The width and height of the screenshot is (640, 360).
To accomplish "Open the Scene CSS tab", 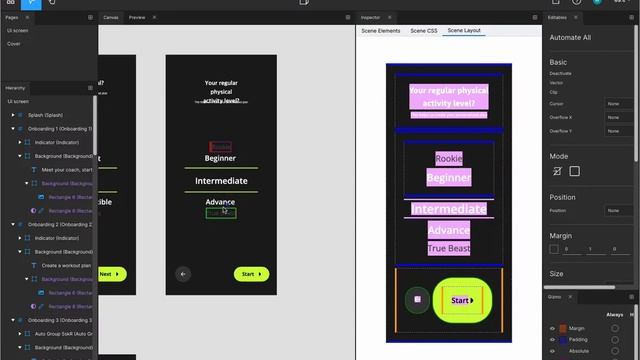I will click(x=424, y=31).
